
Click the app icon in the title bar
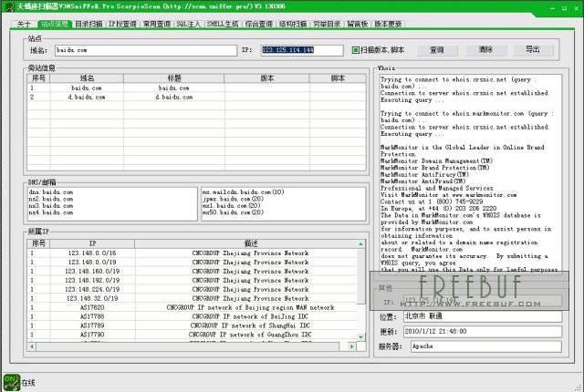[8, 6]
